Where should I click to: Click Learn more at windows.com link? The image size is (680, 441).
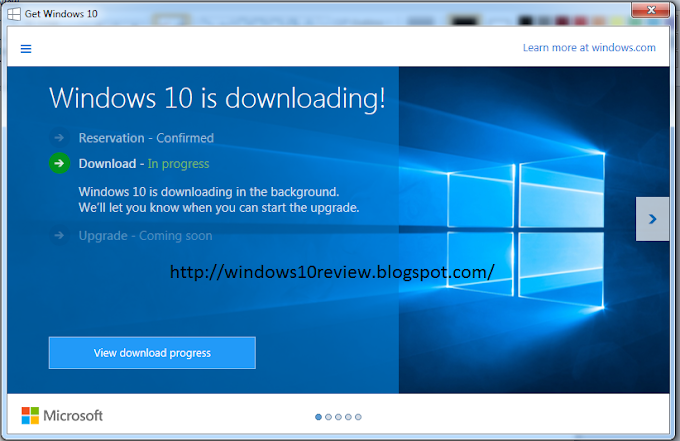589,48
